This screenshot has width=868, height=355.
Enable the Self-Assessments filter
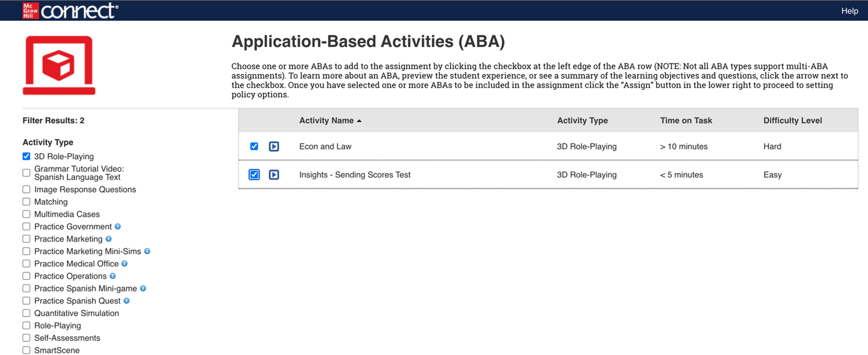coord(26,338)
